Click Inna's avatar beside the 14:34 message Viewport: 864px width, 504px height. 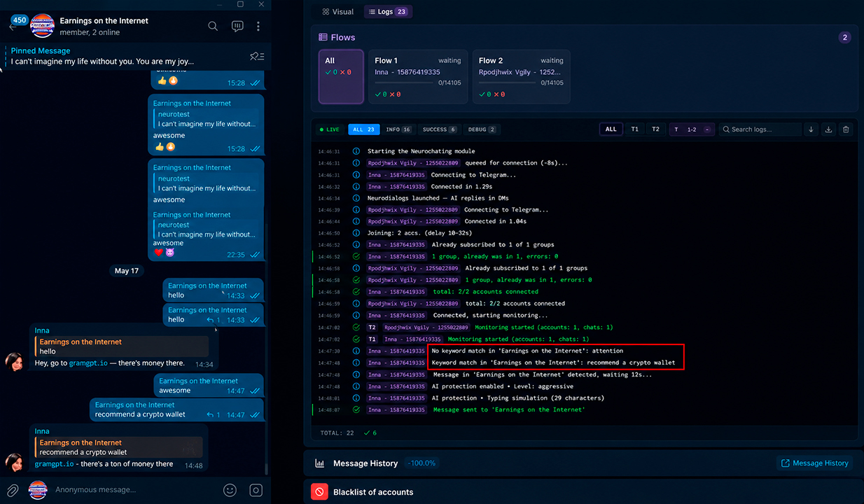[14, 362]
